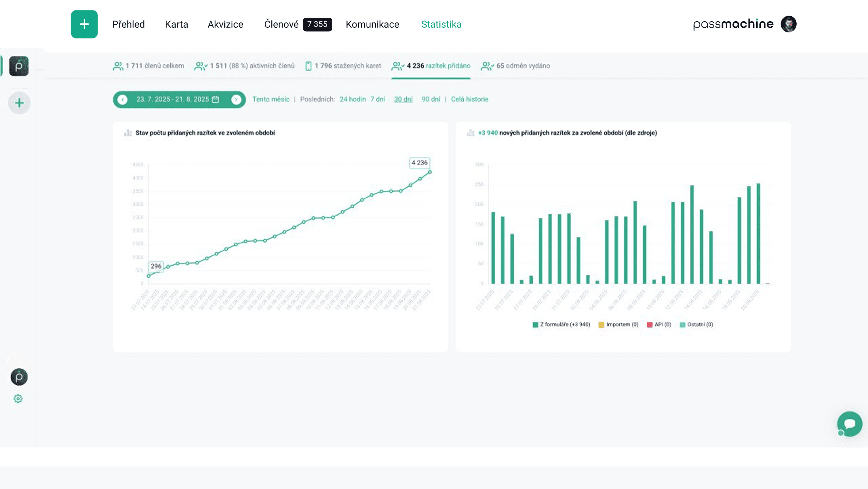This screenshot has width=868, height=489.
Task: Select the 90 dní period link
Action: point(431,99)
